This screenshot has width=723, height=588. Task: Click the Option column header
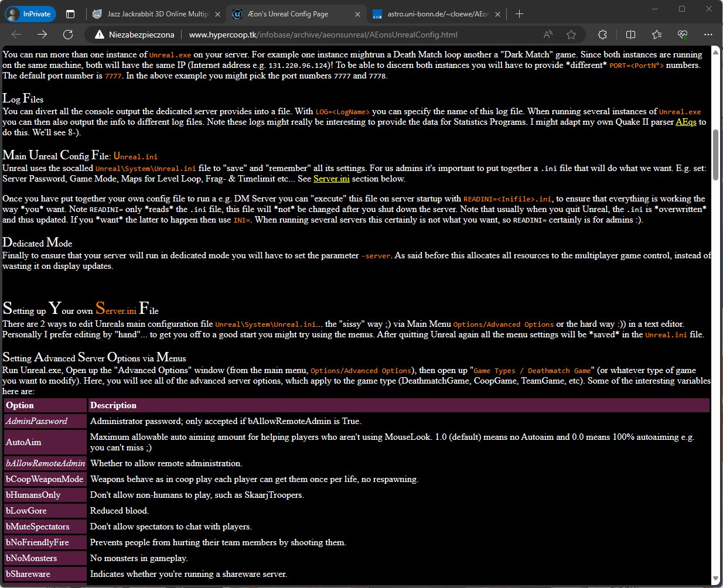tap(46, 405)
